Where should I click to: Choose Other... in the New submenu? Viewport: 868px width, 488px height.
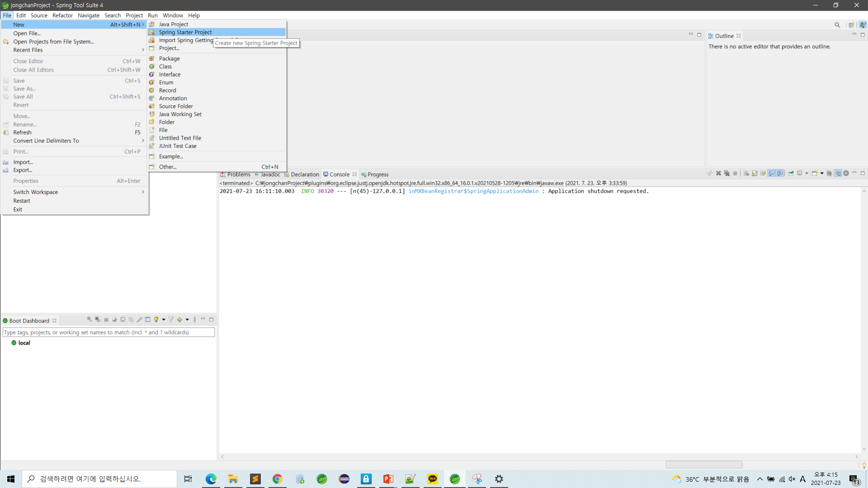[x=168, y=167]
